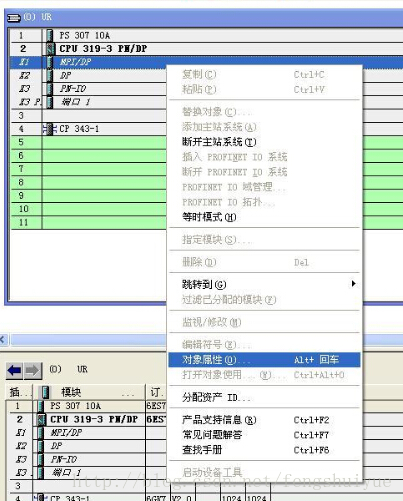Select CP 343-1 row in upper rack

coord(88,129)
